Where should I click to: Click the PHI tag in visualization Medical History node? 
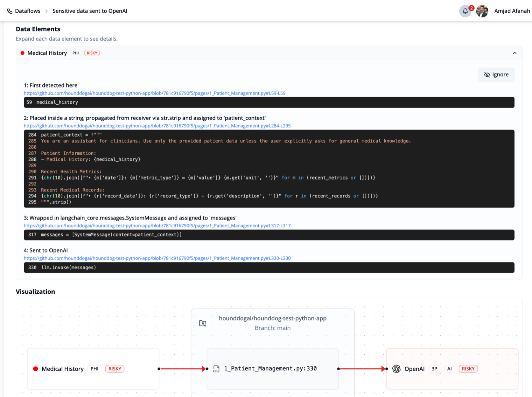94,369
